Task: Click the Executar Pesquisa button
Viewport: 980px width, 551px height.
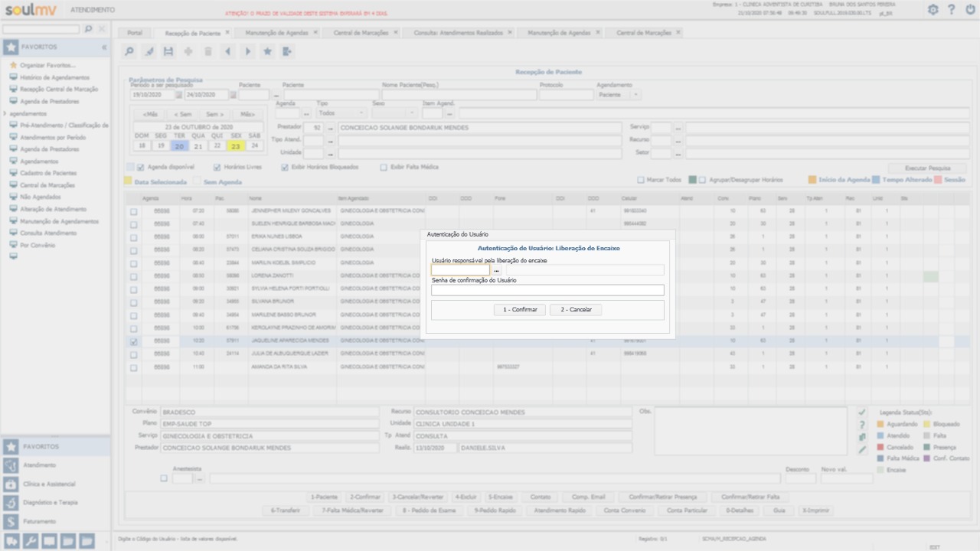Action: pyautogui.click(x=928, y=168)
